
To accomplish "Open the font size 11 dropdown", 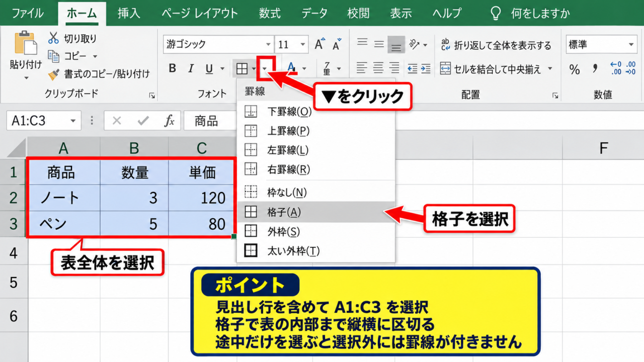I will pyautogui.click(x=303, y=44).
